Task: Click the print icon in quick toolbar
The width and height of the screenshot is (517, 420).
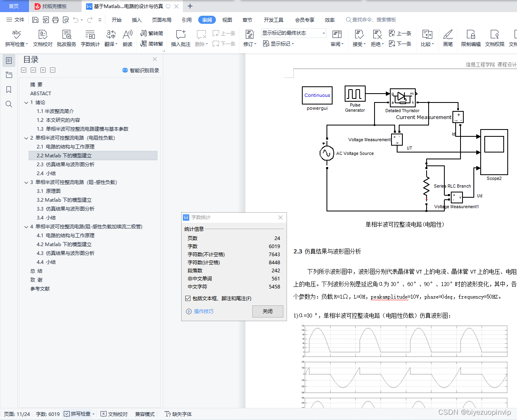Action: click(x=55, y=20)
